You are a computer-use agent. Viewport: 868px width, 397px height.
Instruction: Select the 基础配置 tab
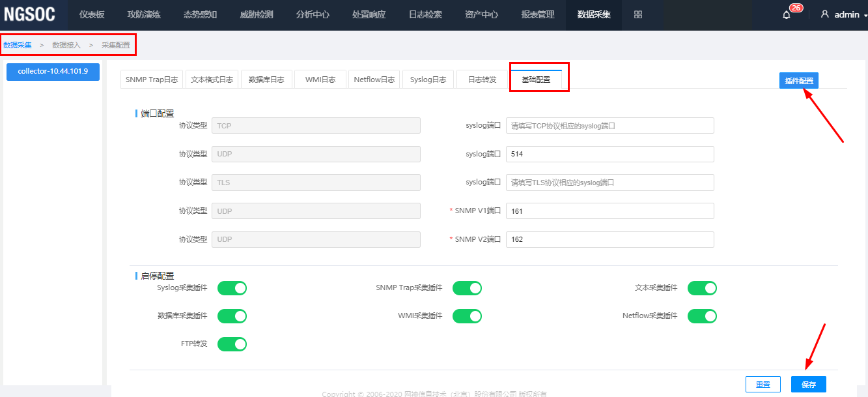[536, 79]
